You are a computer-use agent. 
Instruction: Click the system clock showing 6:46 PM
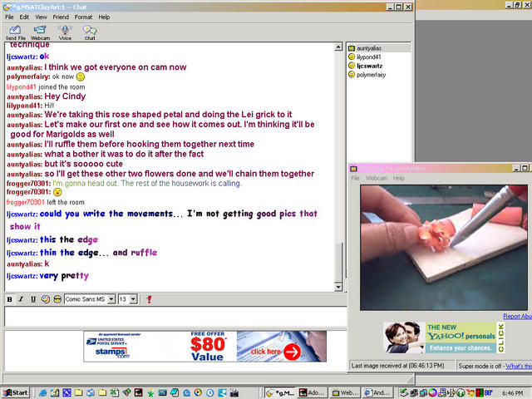click(512, 393)
